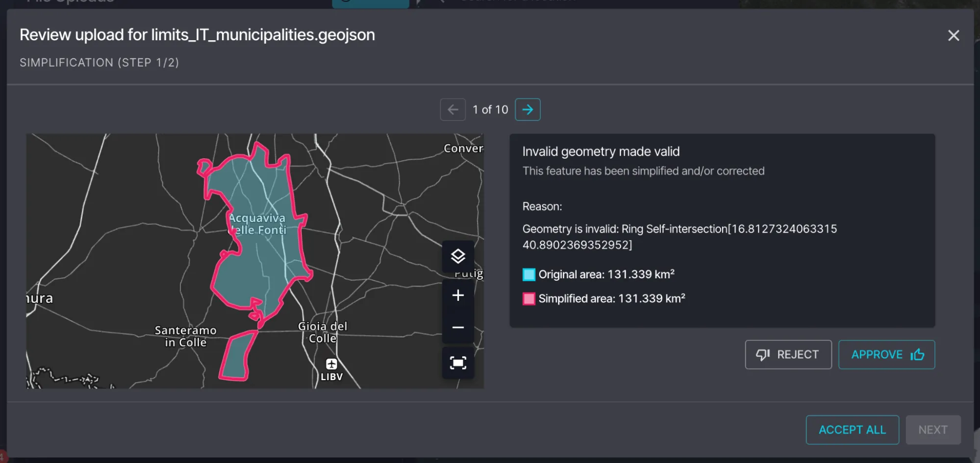Viewport: 980px width, 463px height.
Task: Fit map to feature extent
Action: coord(458,363)
